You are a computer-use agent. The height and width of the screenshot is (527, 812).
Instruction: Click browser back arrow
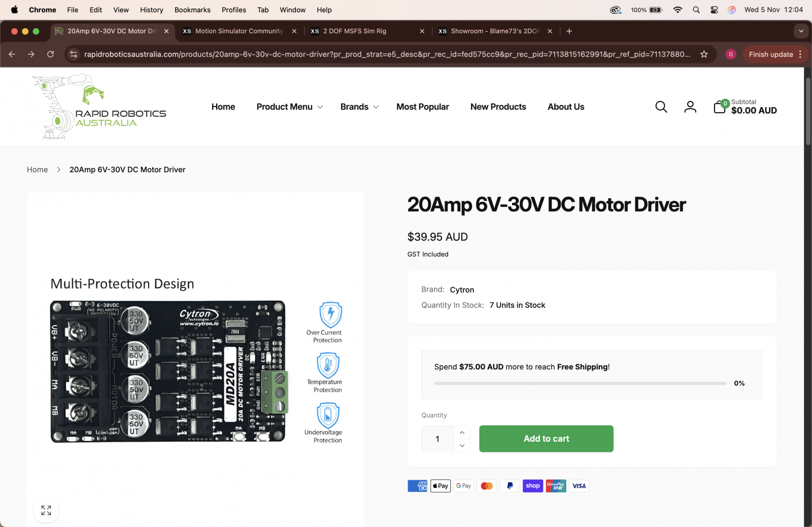coord(12,54)
